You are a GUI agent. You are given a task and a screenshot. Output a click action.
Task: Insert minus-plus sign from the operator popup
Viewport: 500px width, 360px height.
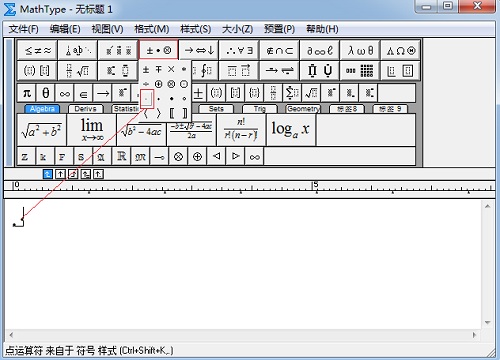[x=159, y=69]
